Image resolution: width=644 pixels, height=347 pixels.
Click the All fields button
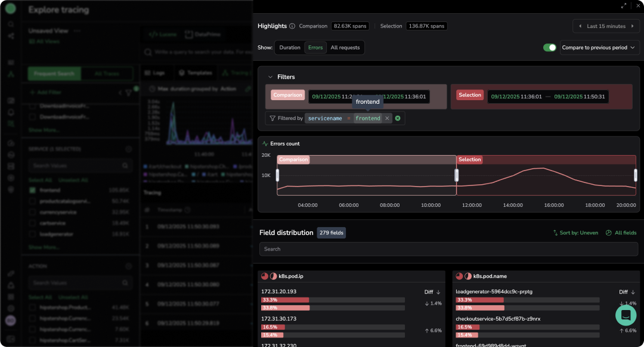[621, 233]
